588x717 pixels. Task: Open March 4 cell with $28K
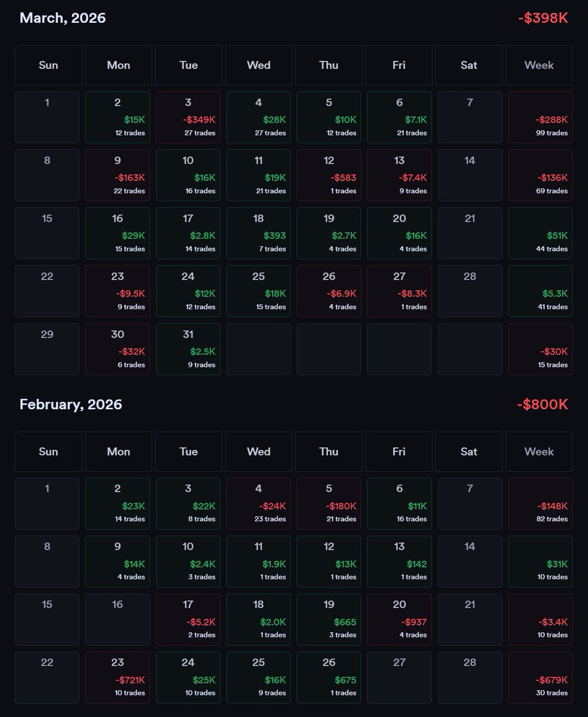click(259, 117)
